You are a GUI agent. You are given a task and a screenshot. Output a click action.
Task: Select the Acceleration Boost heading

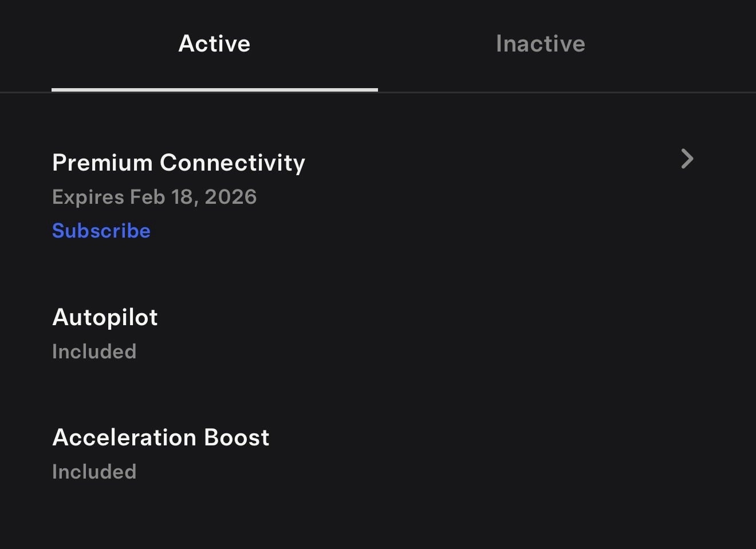(160, 437)
